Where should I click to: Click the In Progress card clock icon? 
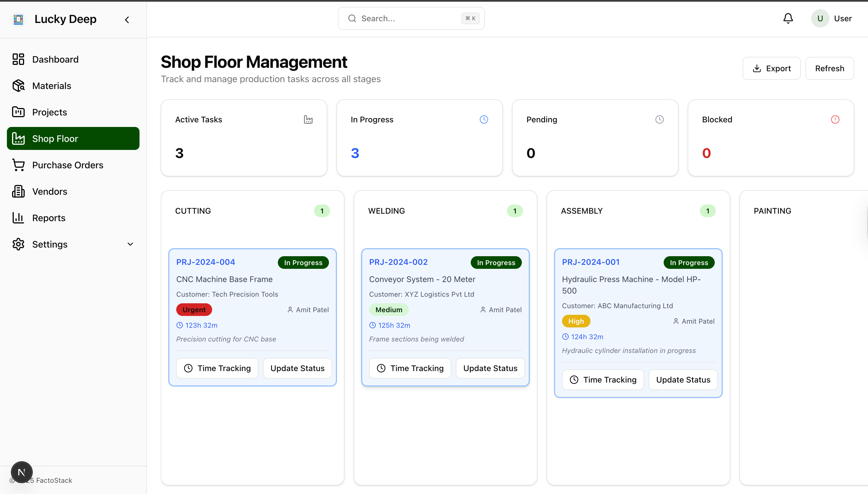484,119
